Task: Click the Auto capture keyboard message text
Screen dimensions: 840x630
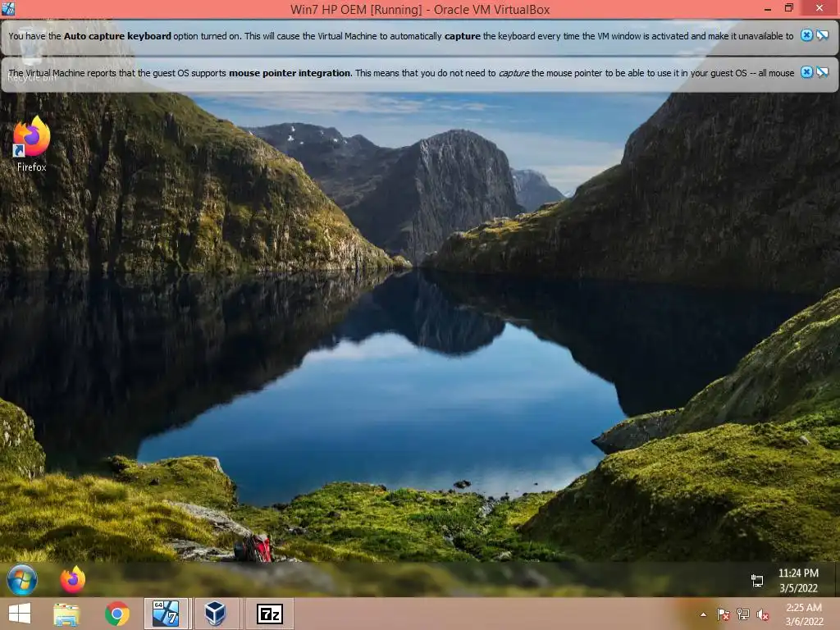Action: (400, 36)
